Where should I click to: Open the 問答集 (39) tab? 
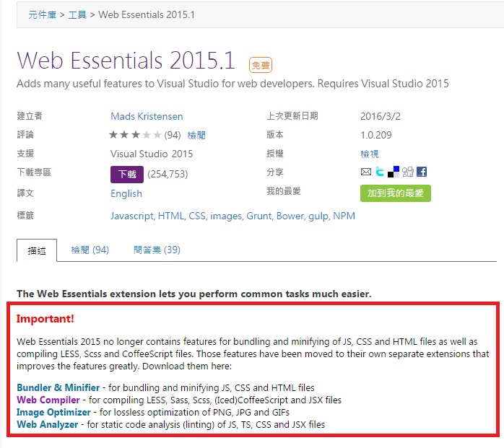(157, 250)
